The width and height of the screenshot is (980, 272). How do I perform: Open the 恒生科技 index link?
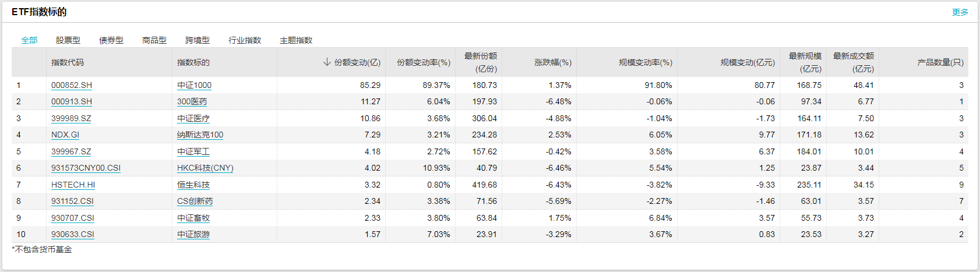(x=193, y=185)
